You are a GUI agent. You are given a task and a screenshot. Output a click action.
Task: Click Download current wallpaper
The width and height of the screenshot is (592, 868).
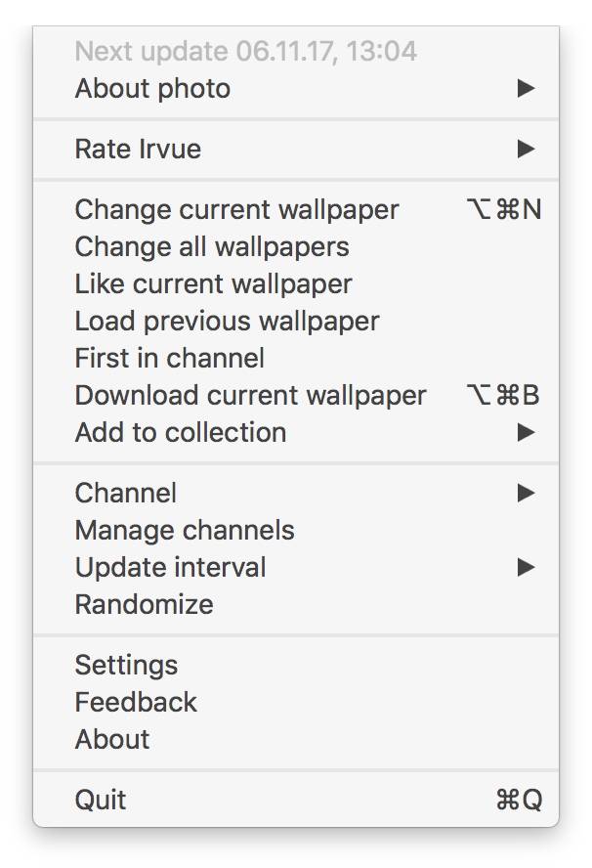click(x=250, y=396)
